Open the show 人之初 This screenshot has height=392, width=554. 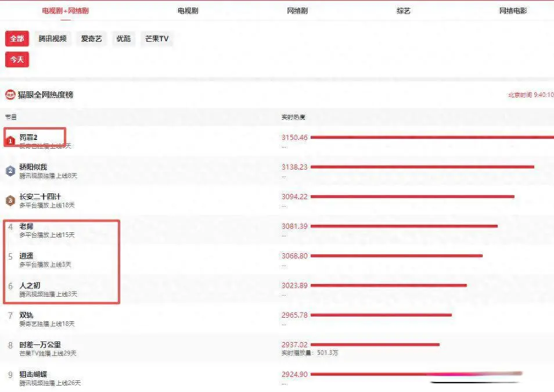tap(30, 285)
